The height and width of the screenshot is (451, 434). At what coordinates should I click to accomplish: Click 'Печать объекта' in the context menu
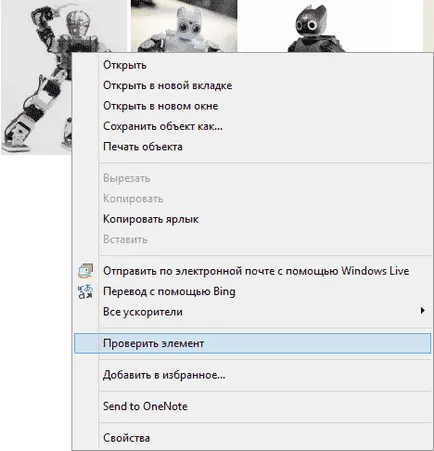252,147
